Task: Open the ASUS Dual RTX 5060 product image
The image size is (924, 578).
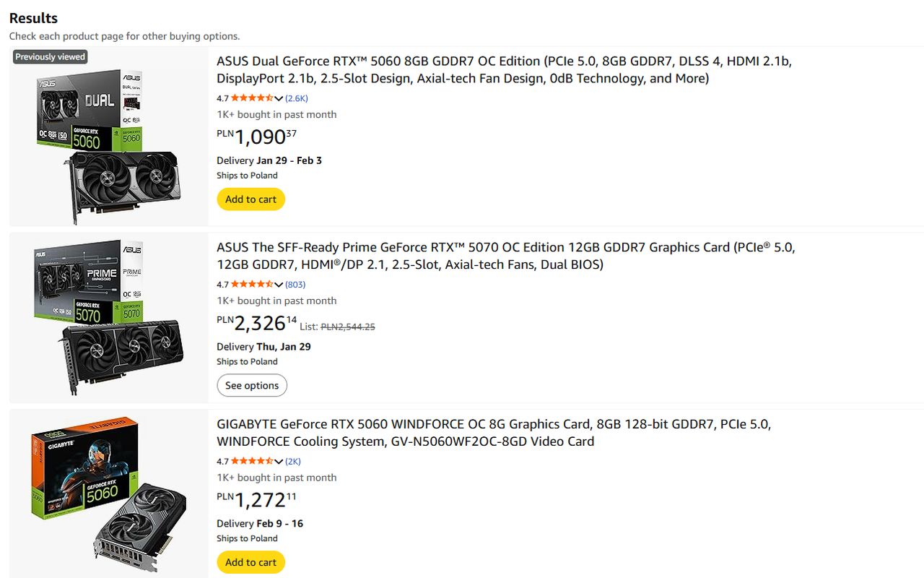Action: point(108,137)
